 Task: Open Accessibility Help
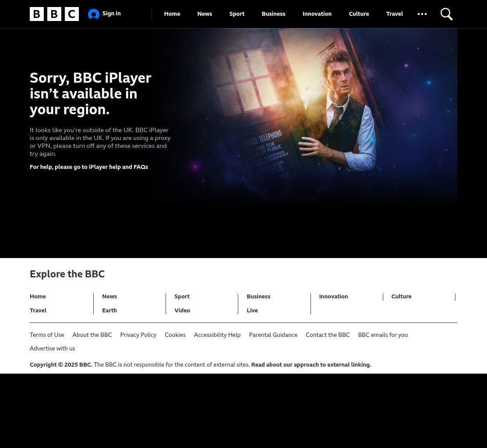(217, 335)
